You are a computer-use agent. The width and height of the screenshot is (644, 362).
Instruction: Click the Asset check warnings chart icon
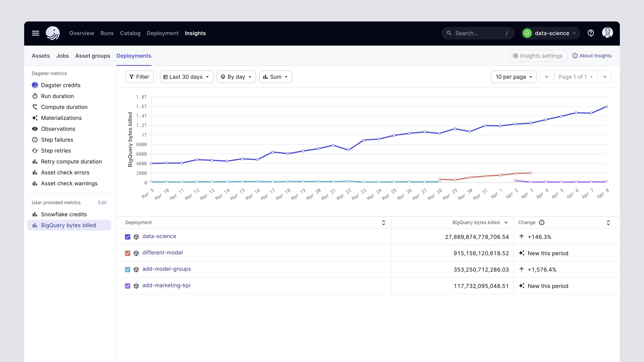35,183
